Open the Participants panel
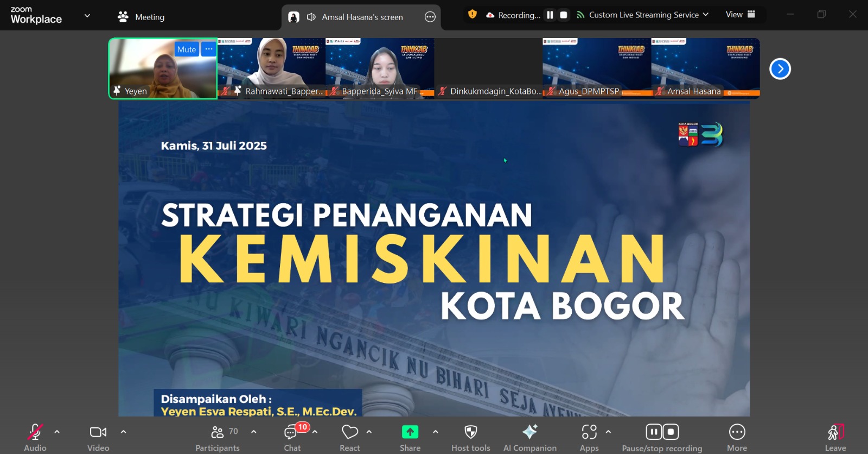The width and height of the screenshot is (868, 454). click(x=217, y=433)
